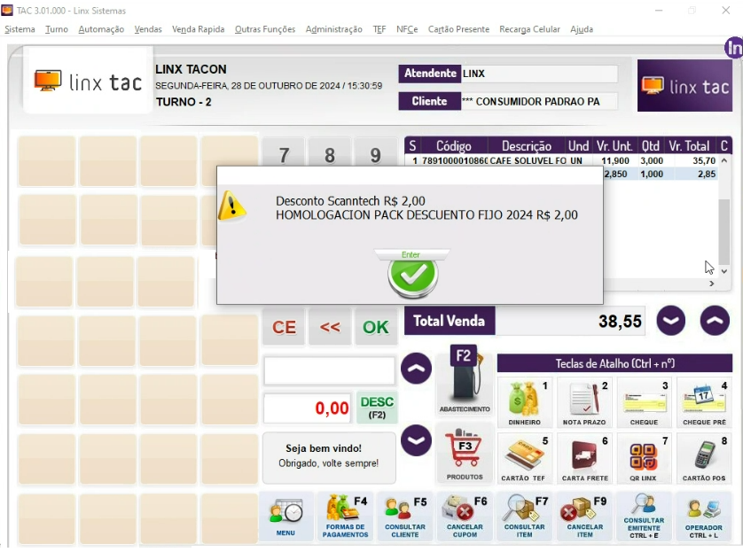Click keypad number 8
The width and height of the screenshot is (743, 560).
(330, 152)
